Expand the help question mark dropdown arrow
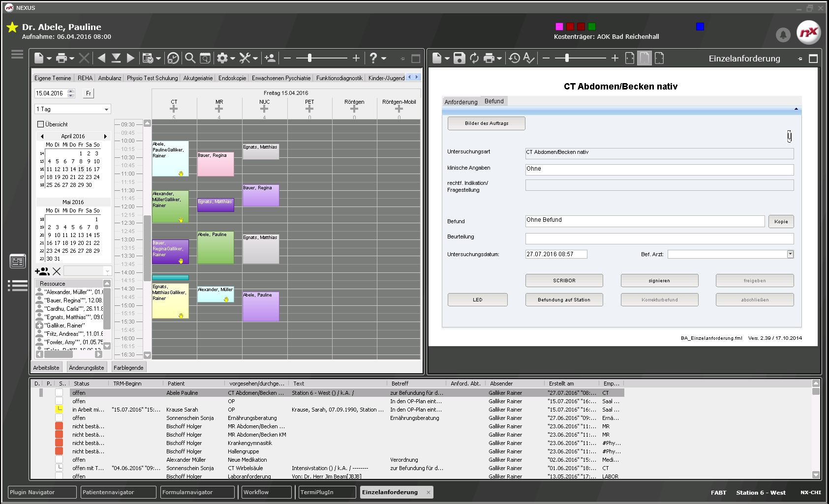 [x=384, y=59]
